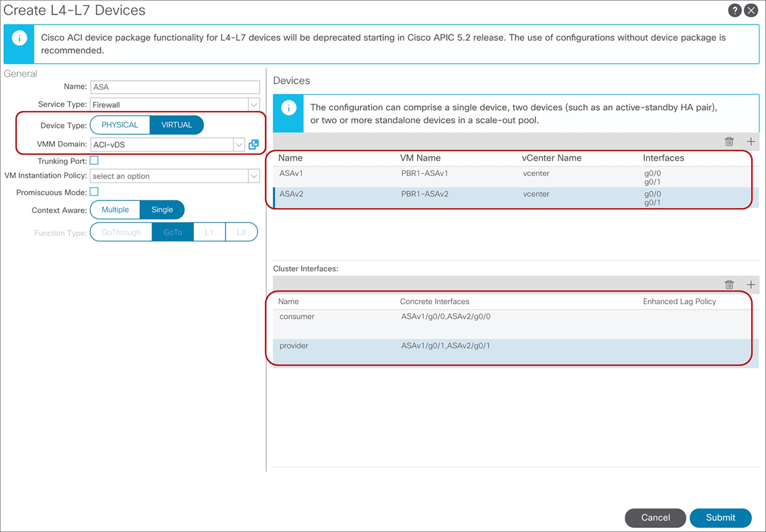Enable the Promiscuous Mode checkbox
This screenshot has width=766, height=532.
94,192
